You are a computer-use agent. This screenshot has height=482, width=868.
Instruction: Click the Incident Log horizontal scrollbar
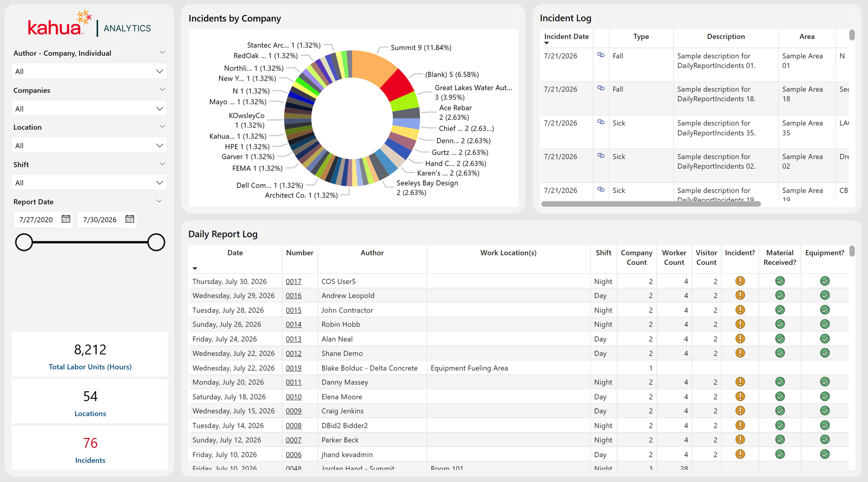[x=651, y=204]
